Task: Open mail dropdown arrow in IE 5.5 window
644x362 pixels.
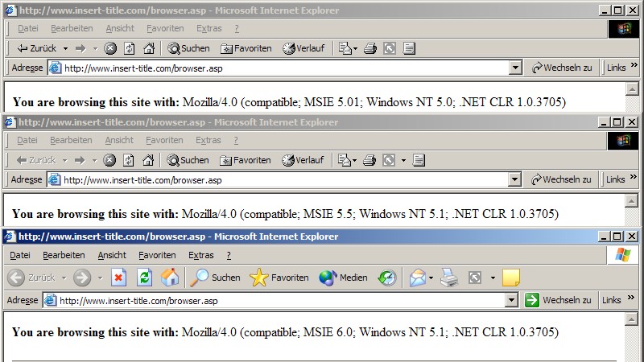Action: click(x=354, y=160)
